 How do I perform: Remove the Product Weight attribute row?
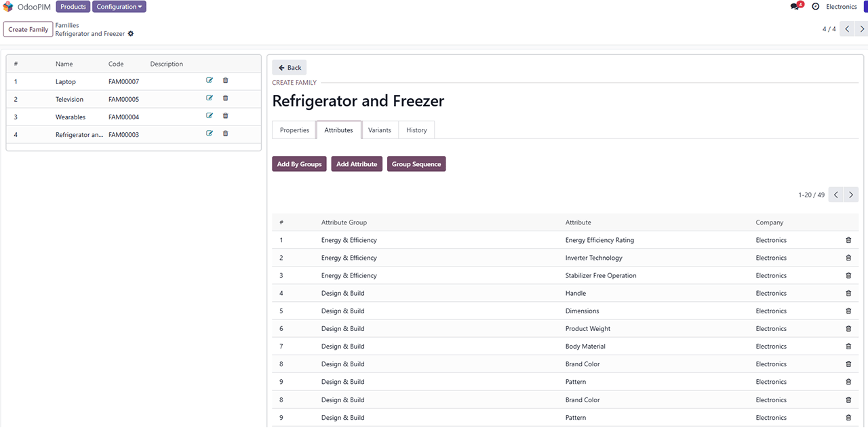tap(848, 328)
